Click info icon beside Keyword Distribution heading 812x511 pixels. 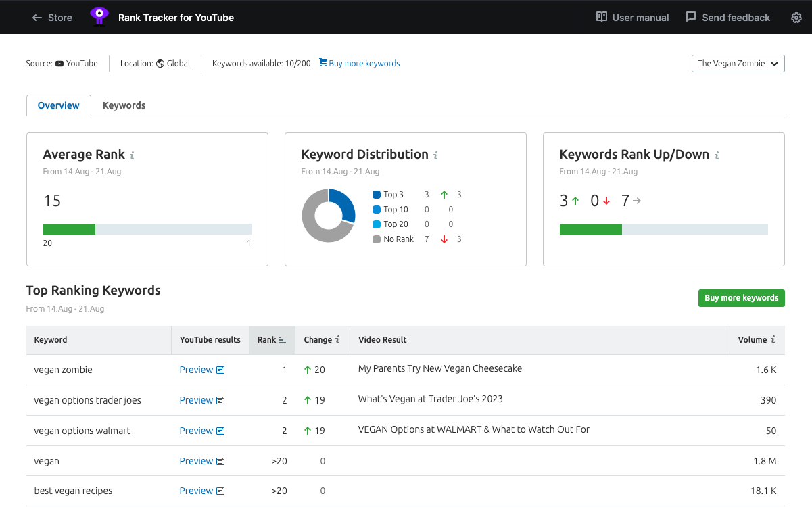pos(437,155)
